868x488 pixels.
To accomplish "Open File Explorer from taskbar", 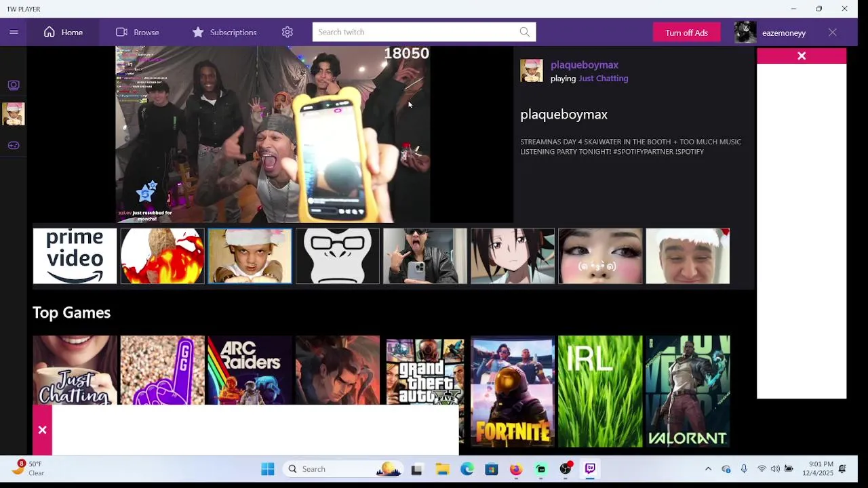I will [x=442, y=469].
